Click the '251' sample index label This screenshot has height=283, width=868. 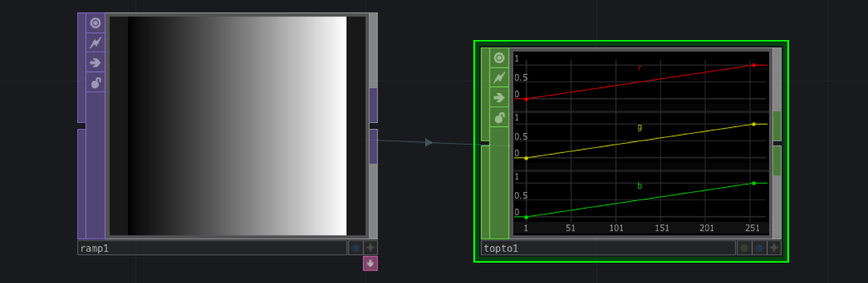coord(753,229)
